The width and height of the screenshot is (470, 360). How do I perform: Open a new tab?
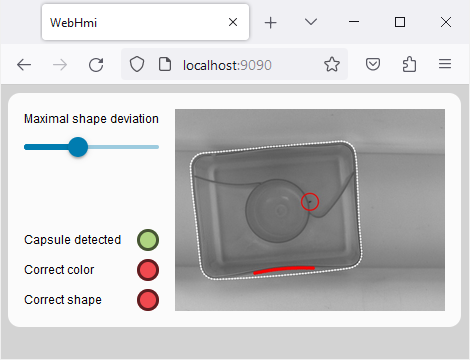pyautogui.click(x=270, y=23)
